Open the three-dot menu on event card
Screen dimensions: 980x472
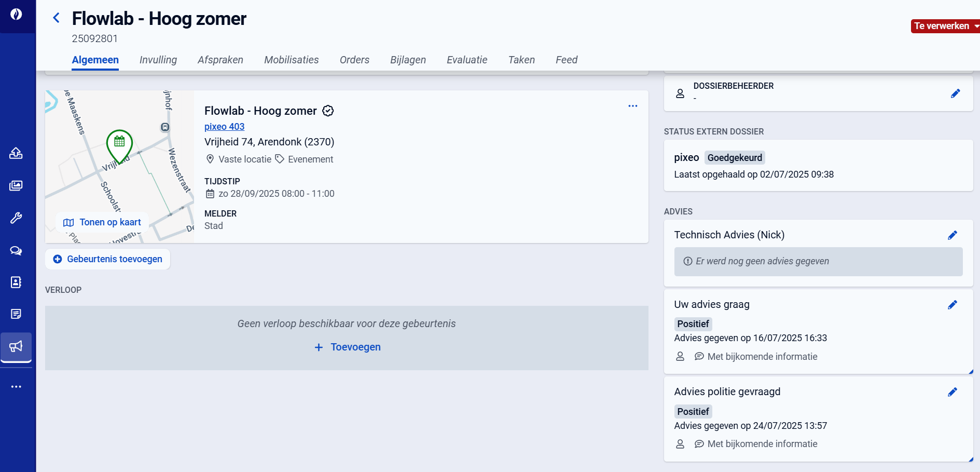point(632,106)
